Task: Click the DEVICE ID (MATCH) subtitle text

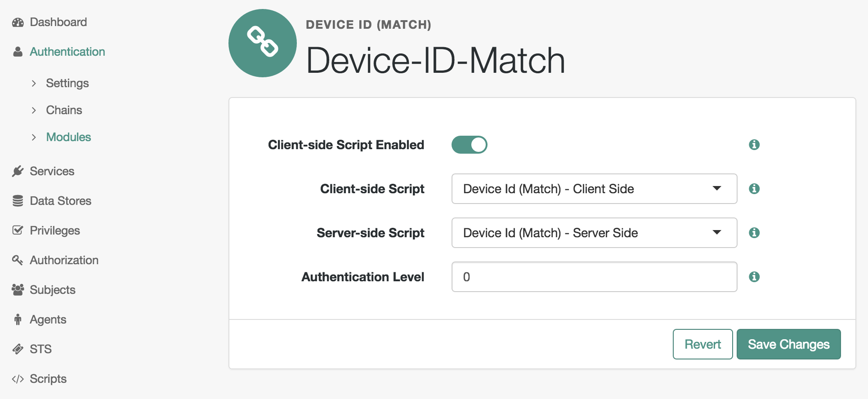Action: (368, 25)
